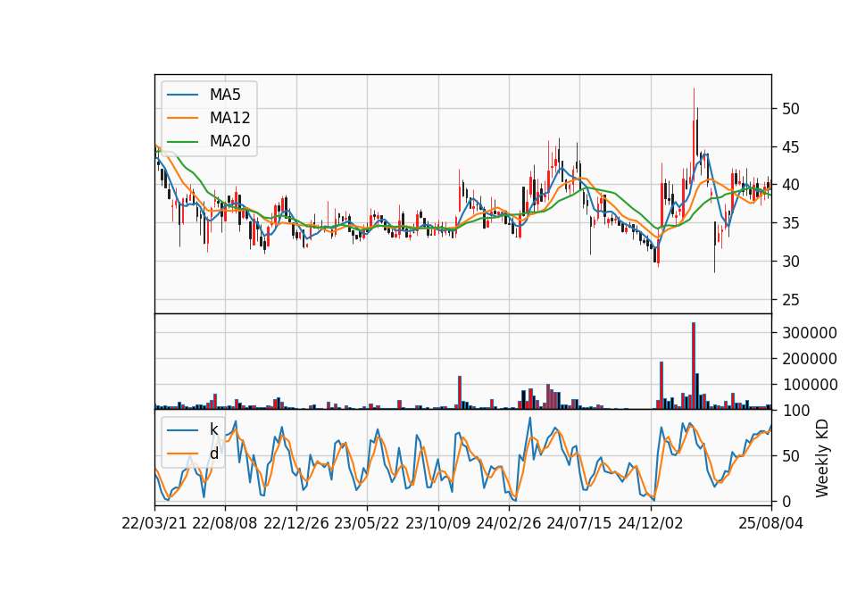Screen dimensions: 857x616
Task: Click the Weekly KD axis title
Action: (822, 458)
